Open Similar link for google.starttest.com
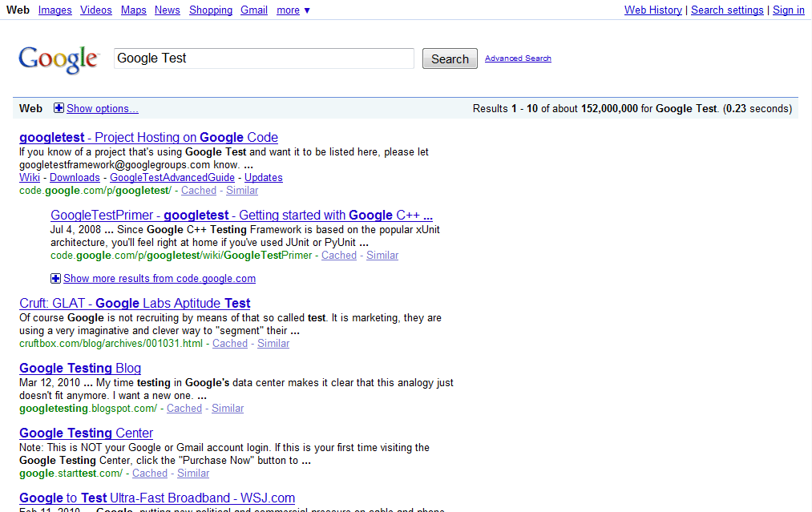The image size is (812, 512). point(193,474)
